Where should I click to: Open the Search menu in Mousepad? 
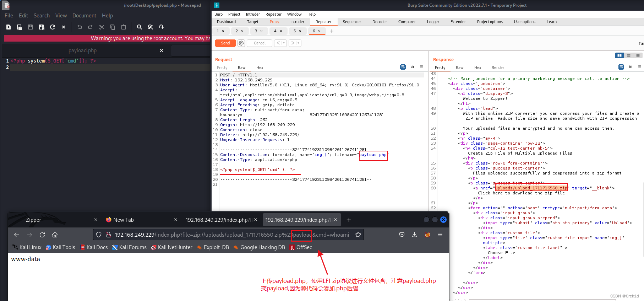click(x=42, y=16)
